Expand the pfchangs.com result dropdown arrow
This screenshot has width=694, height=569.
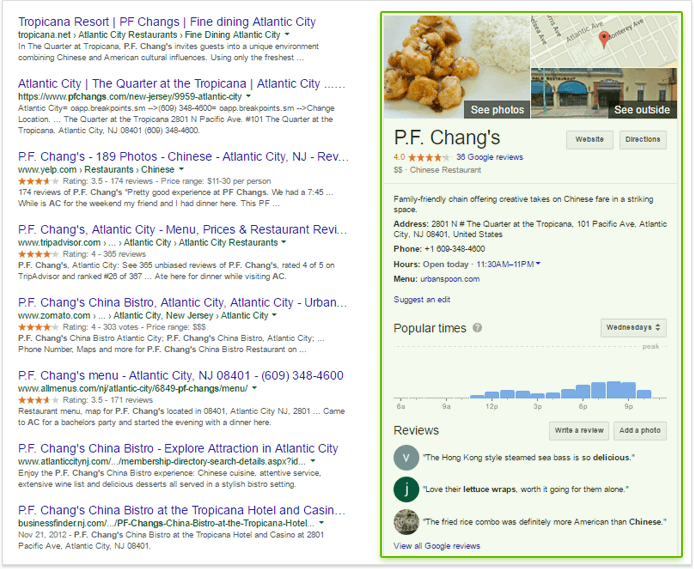pyautogui.click(x=248, y=96)
